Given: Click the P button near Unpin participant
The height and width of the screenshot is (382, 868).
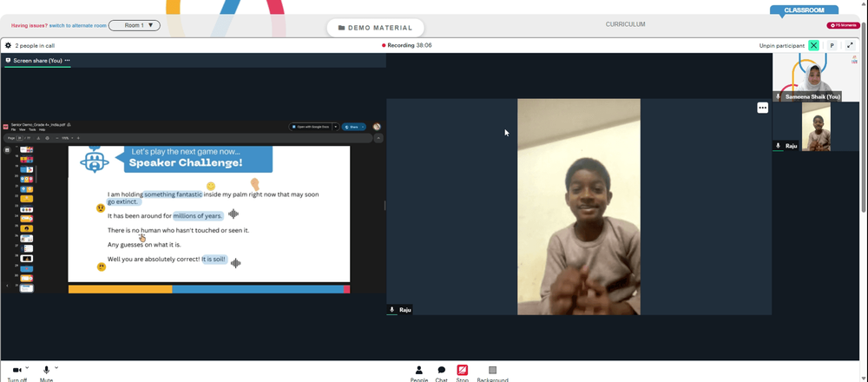Looking at the screenshot, I should click(x=832, y=45).
